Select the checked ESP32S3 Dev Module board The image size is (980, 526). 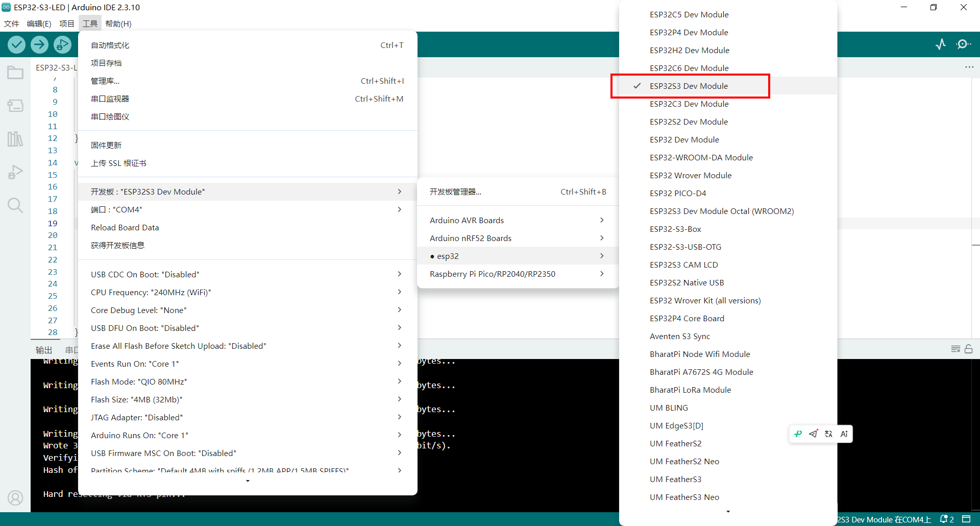coord(728,86)
